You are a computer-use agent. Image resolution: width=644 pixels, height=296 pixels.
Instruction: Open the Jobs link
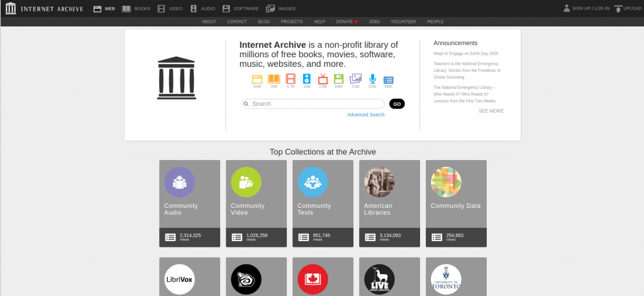point(374,22)
